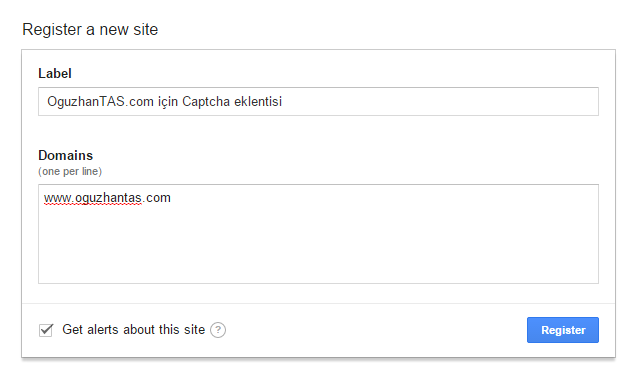The height and width of the screenshot is (372, 632).
Task: Click the 'Get alerts about this site' label text
Action: click(133, 330)
